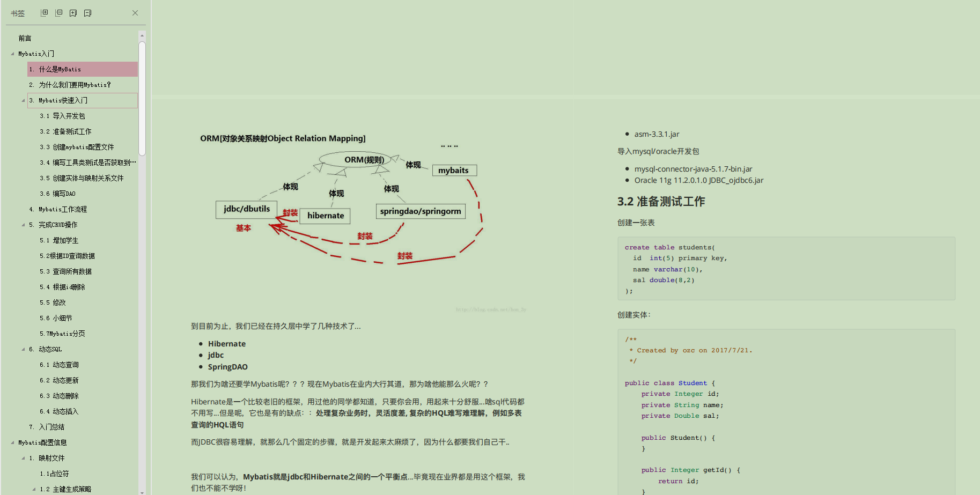The width and height of the screenshot is (980, 495).
Task: Go to bookmark 3.5 创建实体与映射关系文件
Action: pyautogui.click(x=82, y=178)
